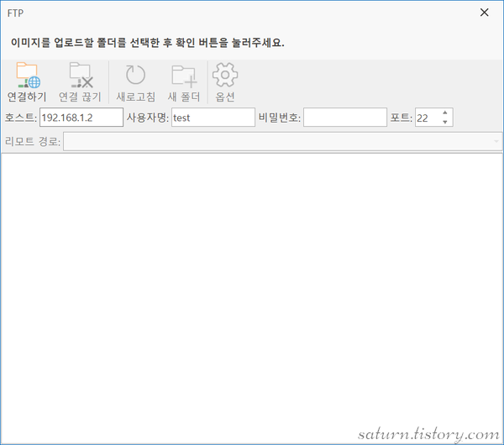Click the 연결 끊기 disconnect icon
Screen dimensions: 504x445
tap(81, 76)
